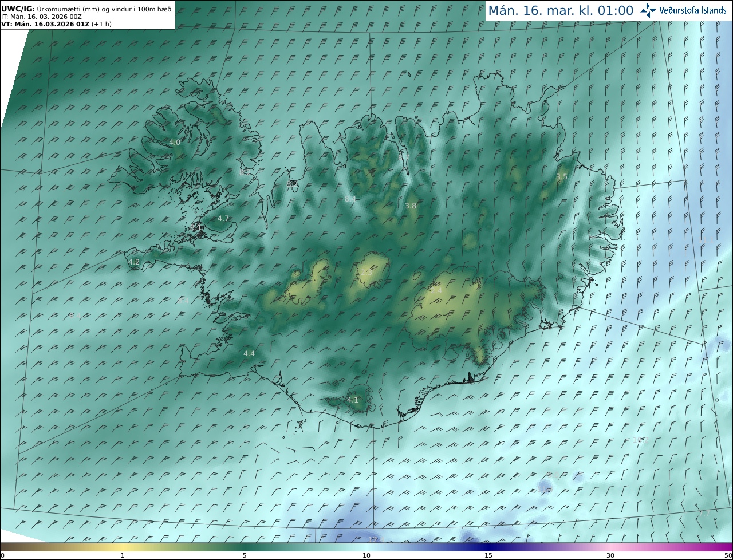Click the 2.4 value on the large glacier
Viewport: 733px width, 560px height.
coord(436,291)
